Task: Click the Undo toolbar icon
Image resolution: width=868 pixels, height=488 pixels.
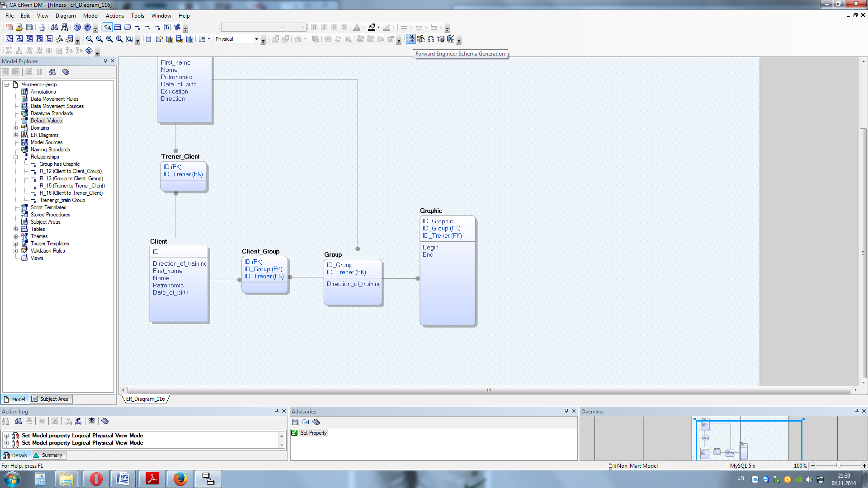Action: tap(77, 28)
